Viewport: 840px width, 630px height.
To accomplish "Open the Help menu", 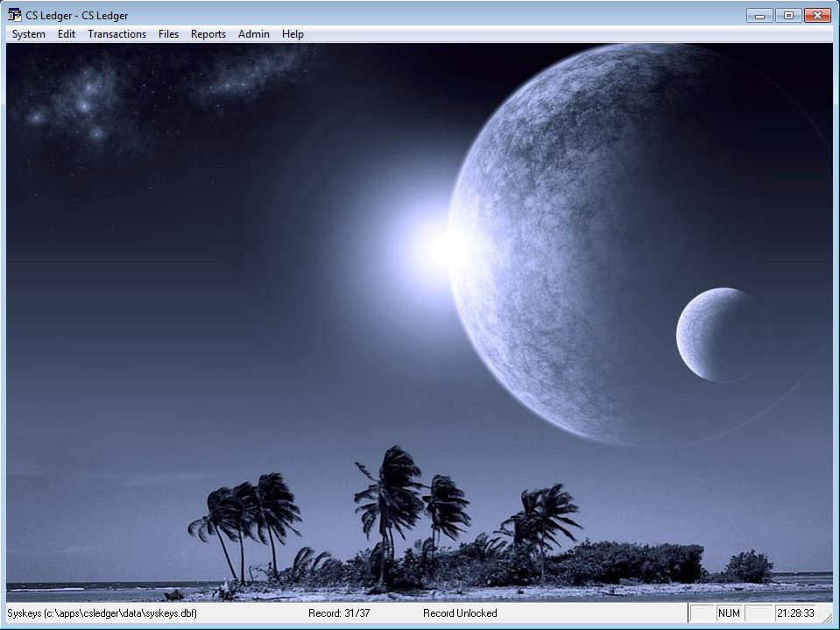I will tap(293, 34).
